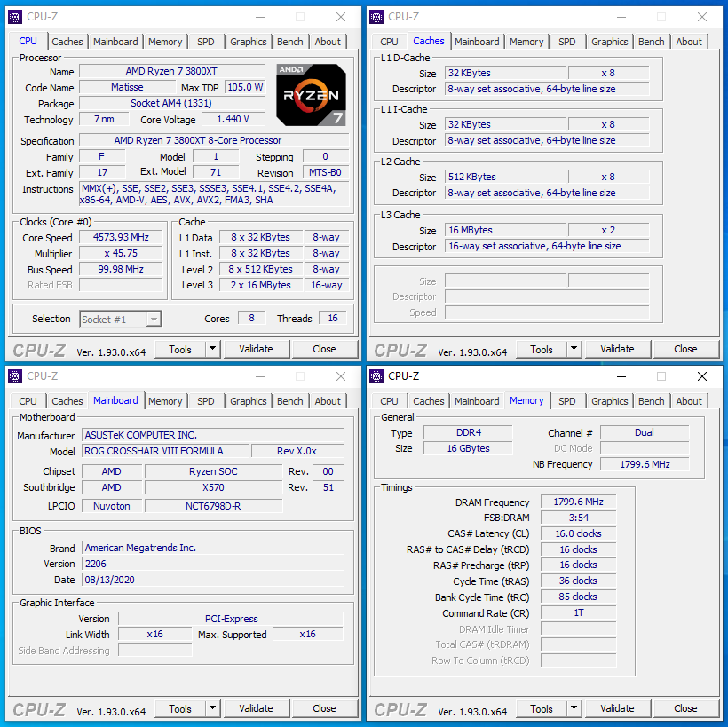Click Bus Speed value 99.98 MHz
The width and height of the screenshot is (728, 727).
coord(121,269)
